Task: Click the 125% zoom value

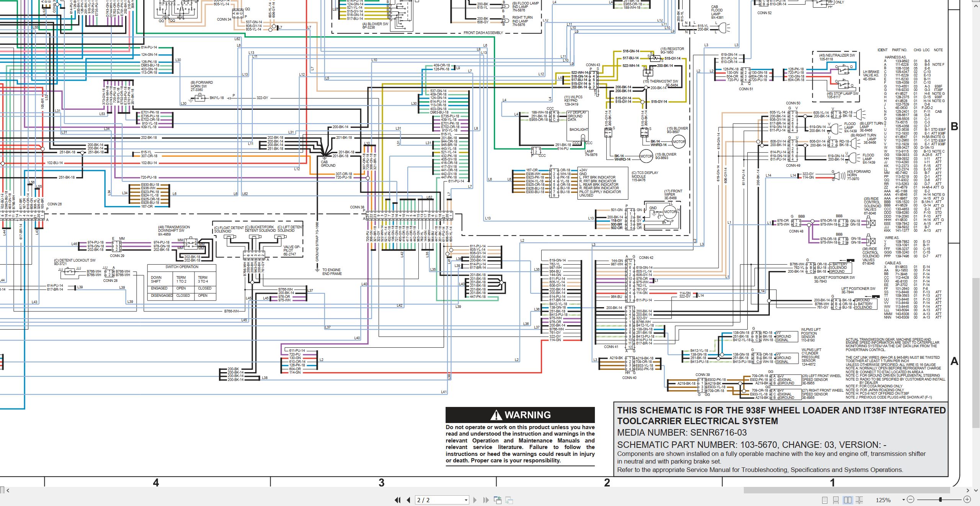Action: 883,500
